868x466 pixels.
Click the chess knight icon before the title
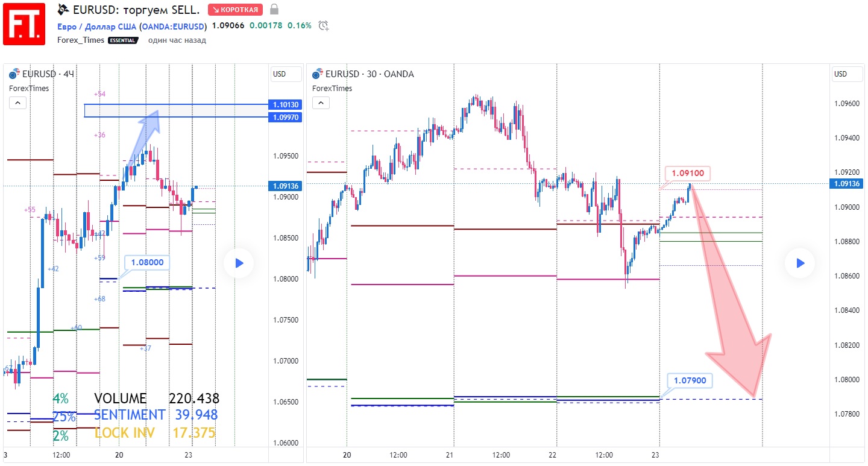[63, 9]
